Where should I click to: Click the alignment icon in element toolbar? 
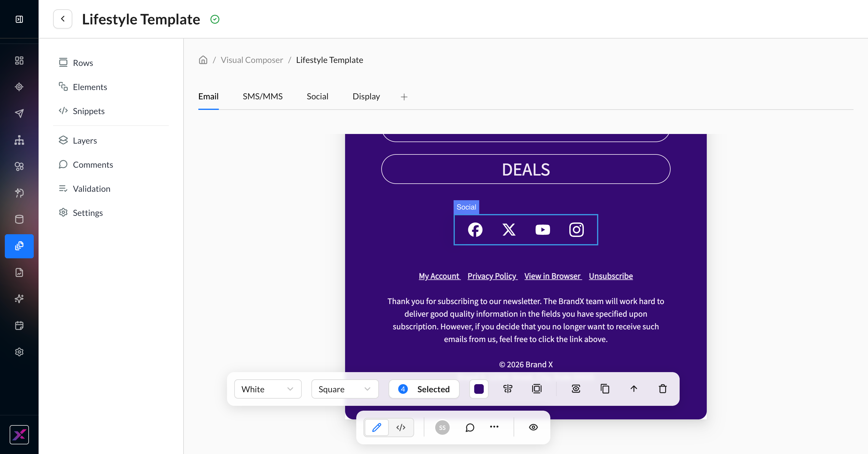click(508, 389)
